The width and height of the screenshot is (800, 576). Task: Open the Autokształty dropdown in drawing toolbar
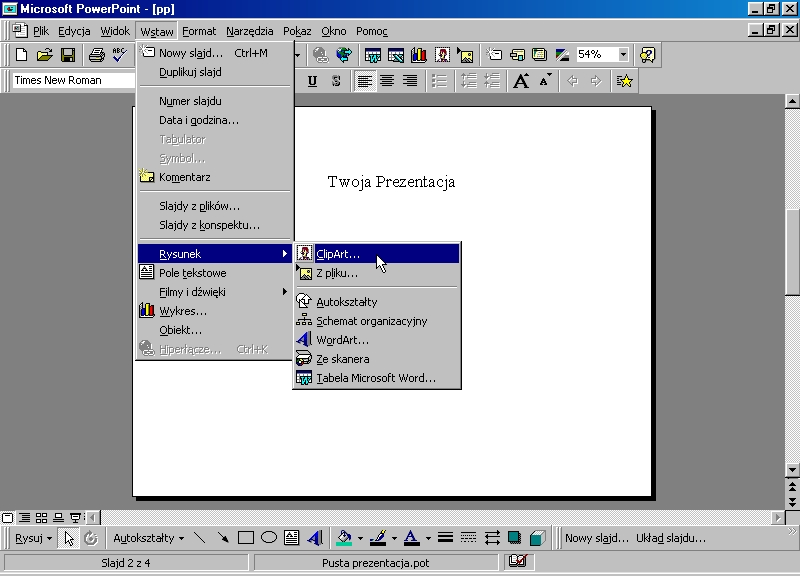(148, 538)
